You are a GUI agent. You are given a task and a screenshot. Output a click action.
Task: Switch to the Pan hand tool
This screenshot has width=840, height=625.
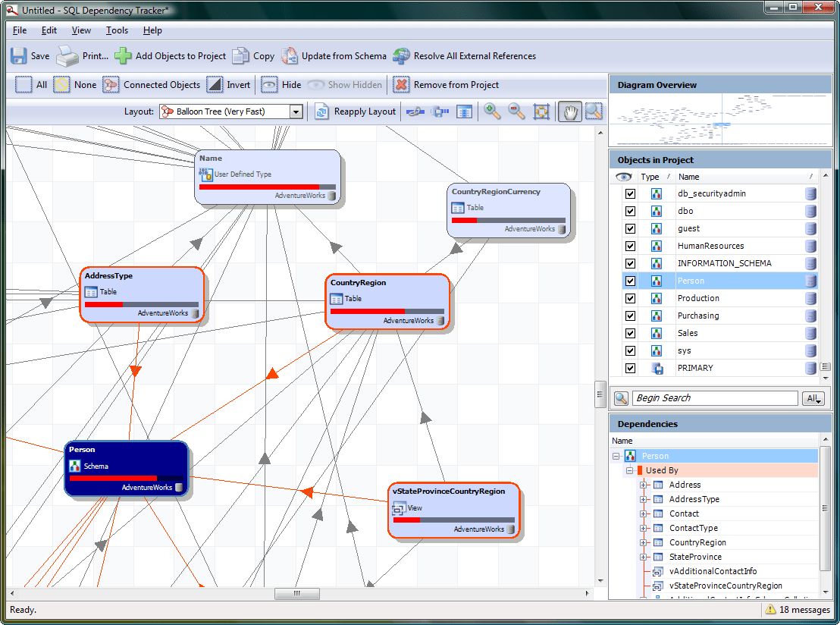pyautogui.click(x=569, y=111)
